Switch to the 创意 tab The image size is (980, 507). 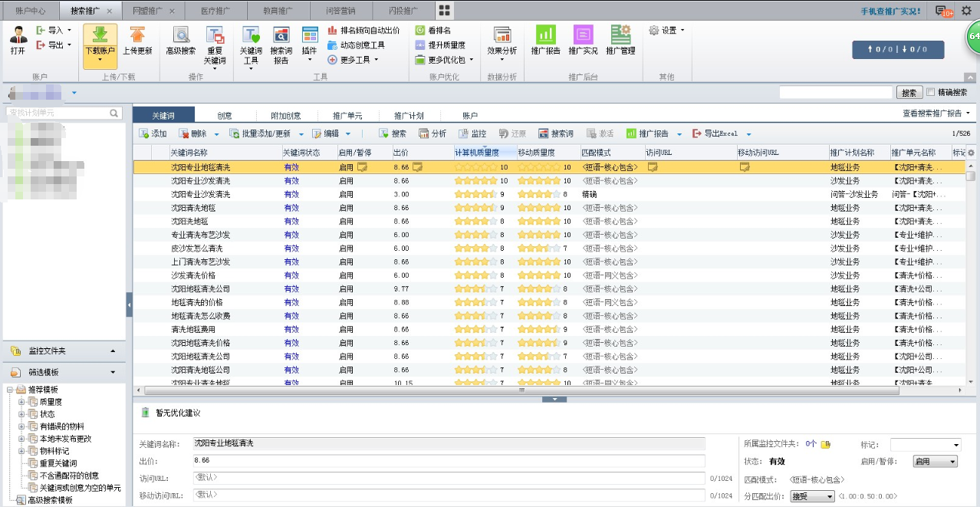pyautogui.click(x=225, y=116)
